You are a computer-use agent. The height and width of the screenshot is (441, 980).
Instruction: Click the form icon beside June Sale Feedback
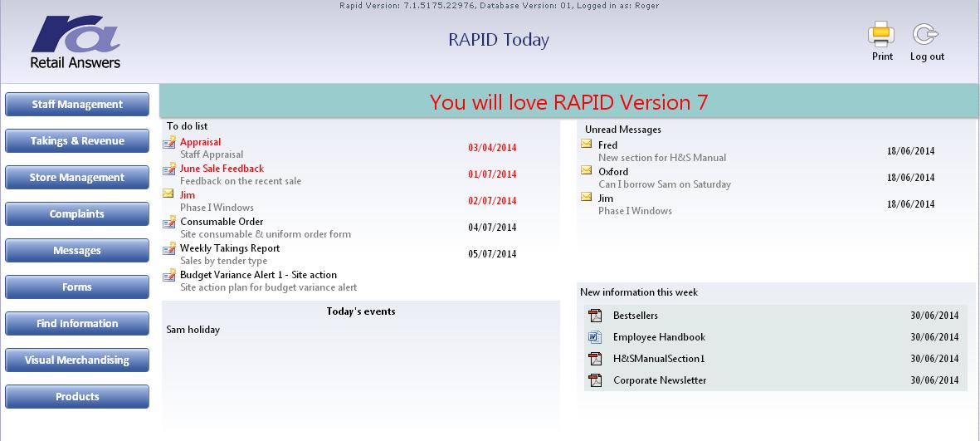[168, 169]
